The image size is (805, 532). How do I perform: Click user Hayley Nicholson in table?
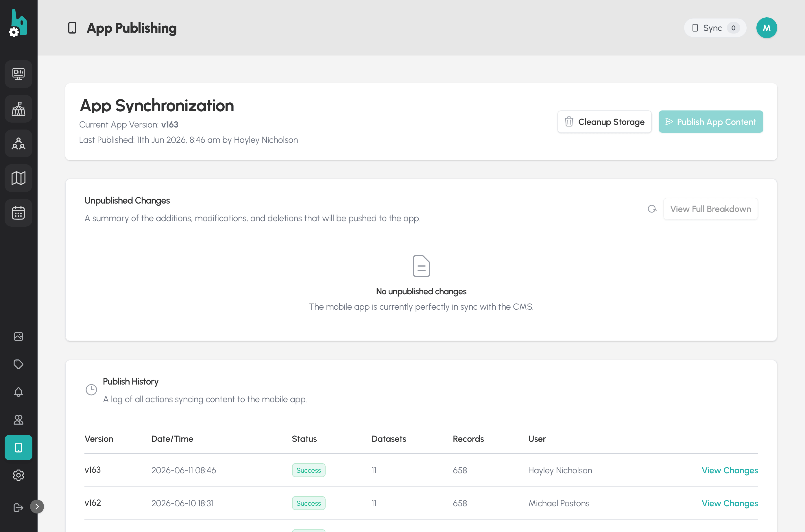560,470
